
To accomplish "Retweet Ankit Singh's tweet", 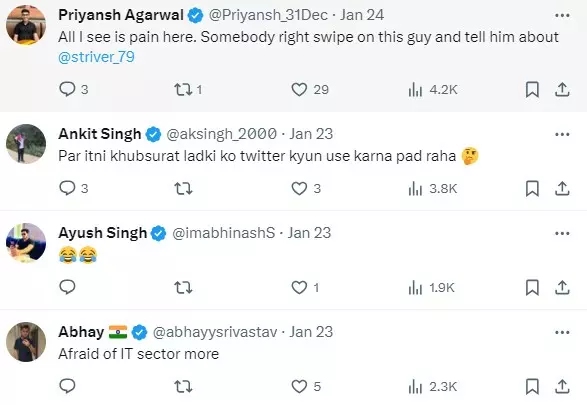I will 183,188.
